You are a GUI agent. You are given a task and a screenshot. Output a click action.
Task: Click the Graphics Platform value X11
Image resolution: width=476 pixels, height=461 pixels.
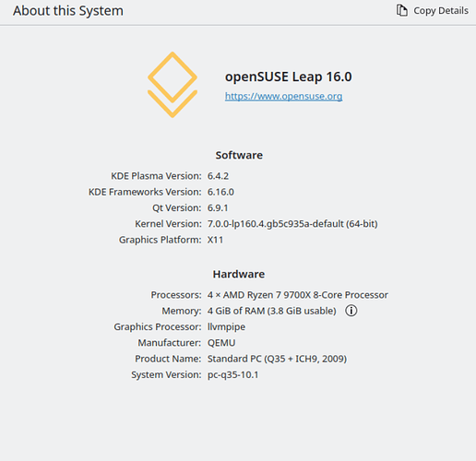(215, 240)
